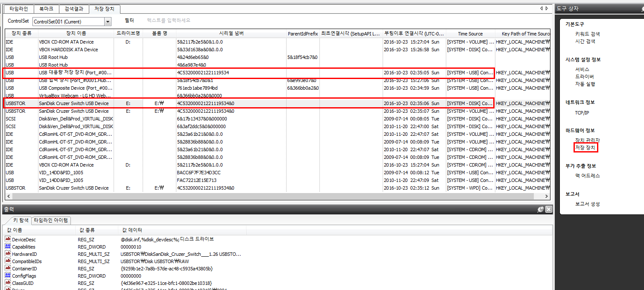The width and height of the screenshot is (644, 290).
Task: Click 보고서 생성 to create report
Action: [x=588, y=204]
